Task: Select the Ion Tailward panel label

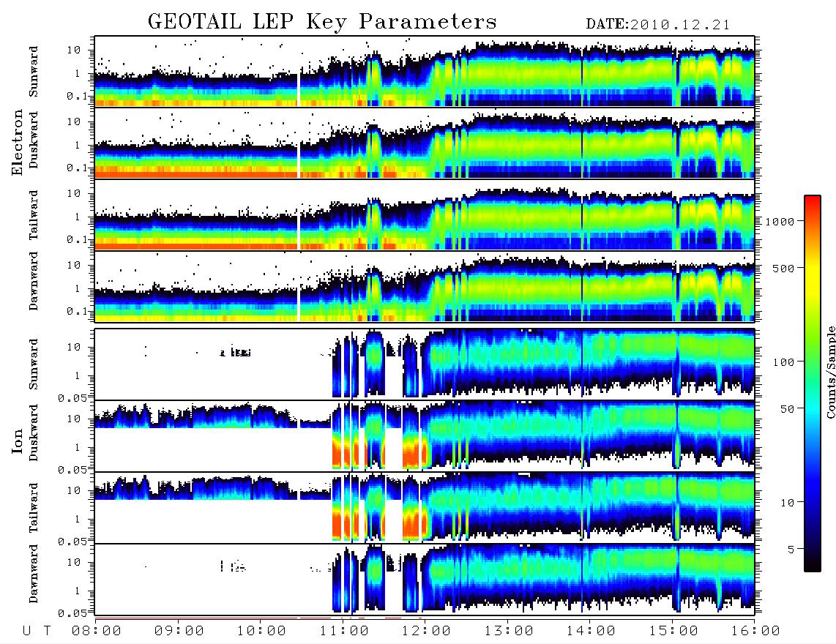Action: [x=34, y=508]
